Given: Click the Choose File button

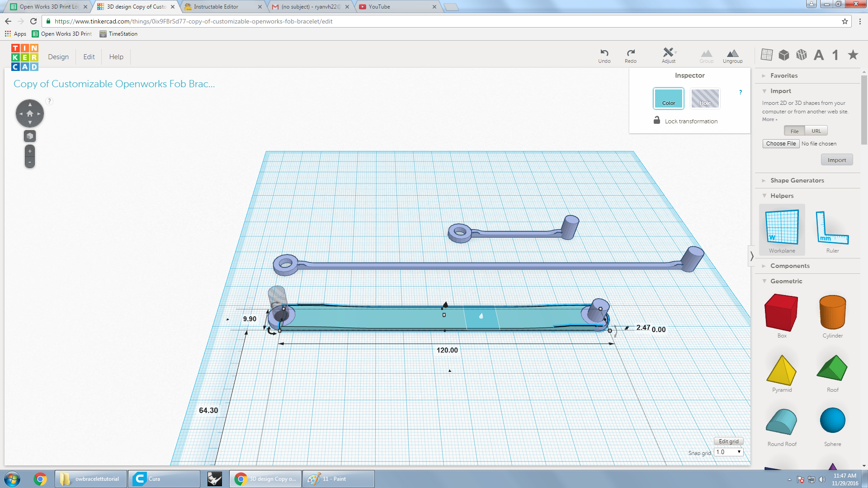Looking at the screenshot, I should pos(781,144).
